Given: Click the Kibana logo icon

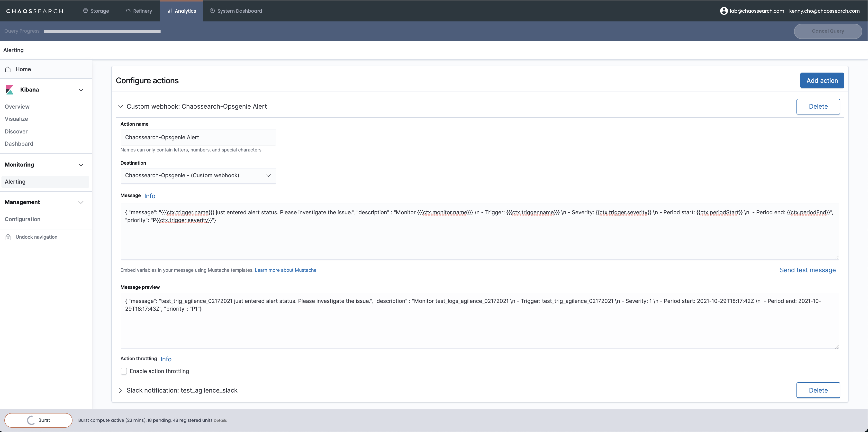Looking at the screenshot, I should (9, 90).
